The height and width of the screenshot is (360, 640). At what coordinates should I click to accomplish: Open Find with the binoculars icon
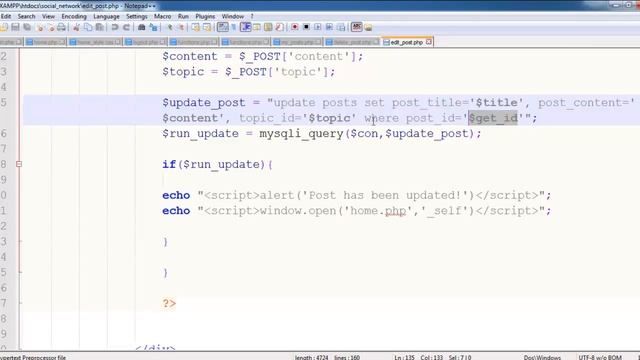coord(142,27)
